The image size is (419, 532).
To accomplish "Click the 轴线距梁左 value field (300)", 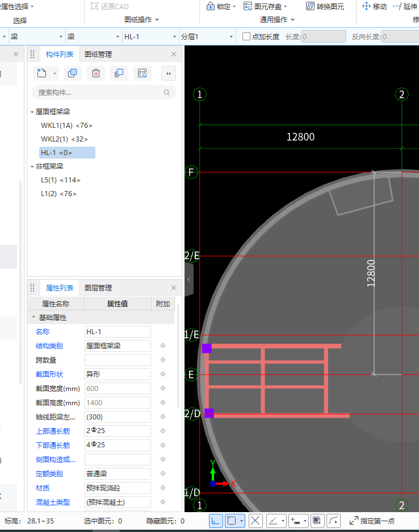I will point(118,417).
